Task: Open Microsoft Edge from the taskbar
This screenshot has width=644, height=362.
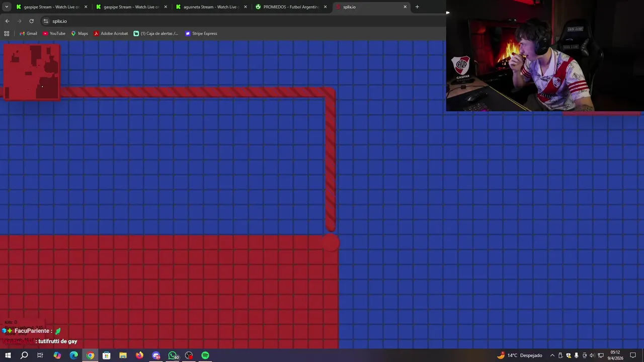Action: (73, 355)
